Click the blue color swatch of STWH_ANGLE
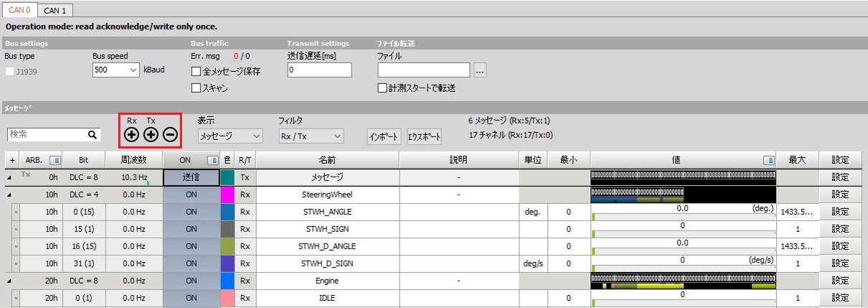The width and height of the screenshot is (868, 308). [x=227, y=212]
